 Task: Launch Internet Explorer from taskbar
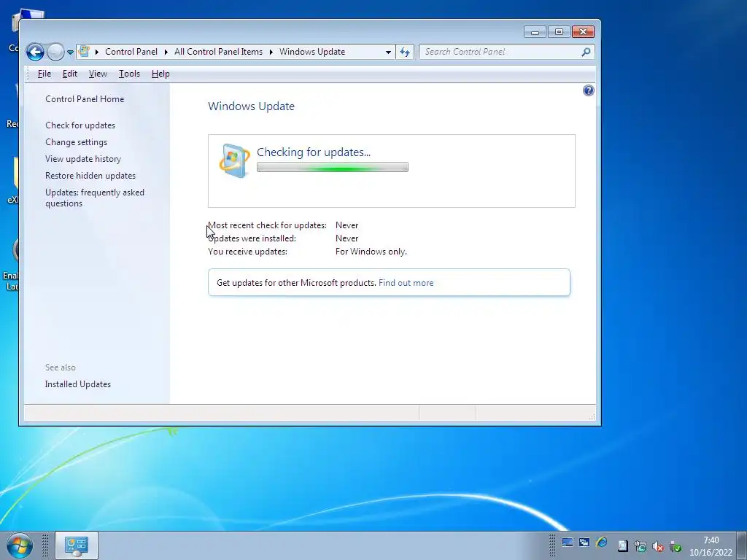coord(602,542)
